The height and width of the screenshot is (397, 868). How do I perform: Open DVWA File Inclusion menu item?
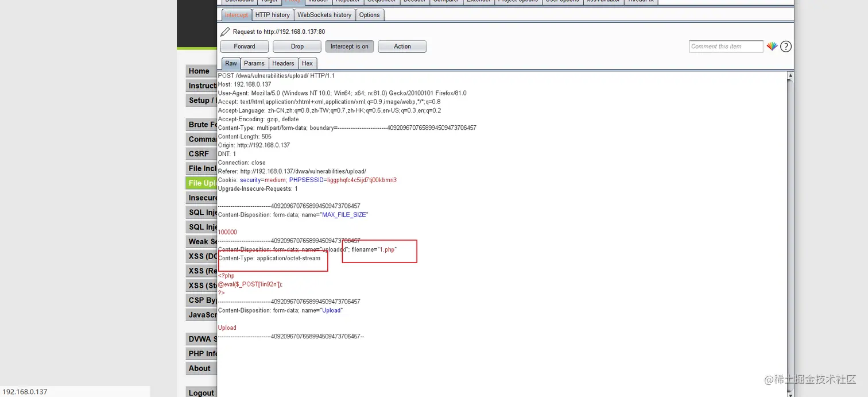pyautogui.click(x=201, y=168)
